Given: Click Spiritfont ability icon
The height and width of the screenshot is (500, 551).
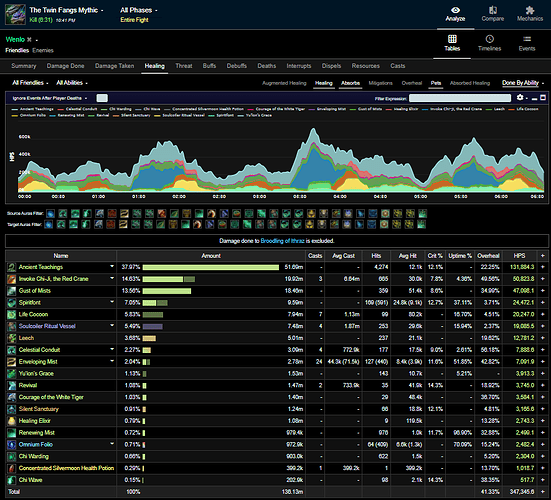Looking at the screenshot, I should (x=12, y=303).
